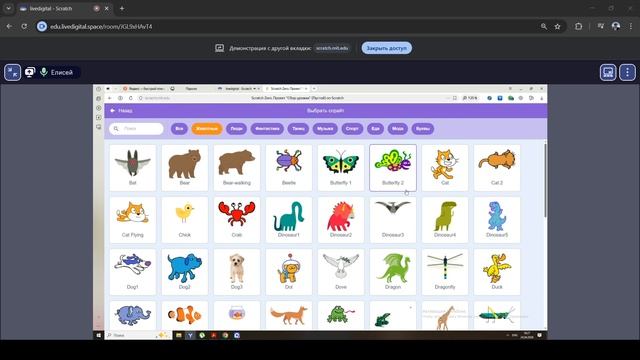The height and width of the screenshot is (360, 640).
Task: Choose the Dog1 sprite
Action: coord(133,272)
